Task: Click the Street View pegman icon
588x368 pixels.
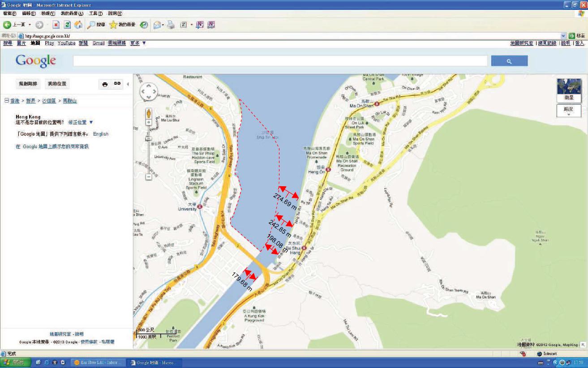Action: pos(149,114)
